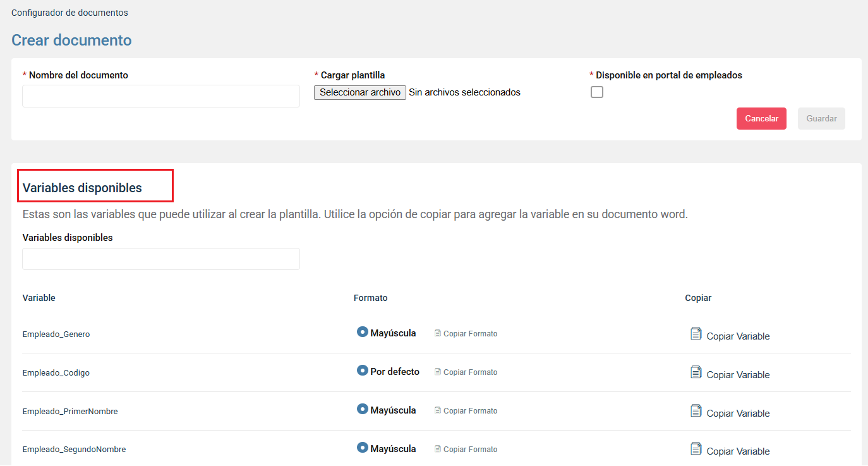Viewport: 868px width, 466px height.
Task: Click the Copiar Variable icon for Empleado_SegundoNombre
Action: tap(696, 448)
